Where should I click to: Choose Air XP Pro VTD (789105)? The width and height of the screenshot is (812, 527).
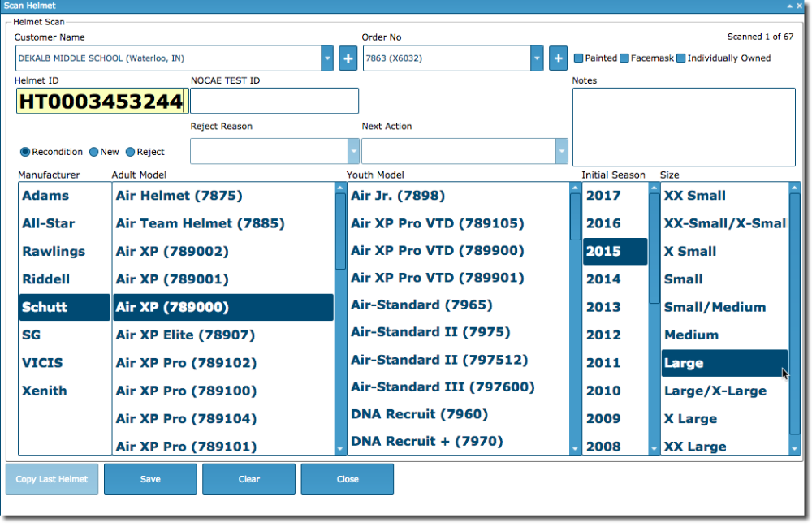(x=458, y=223)
